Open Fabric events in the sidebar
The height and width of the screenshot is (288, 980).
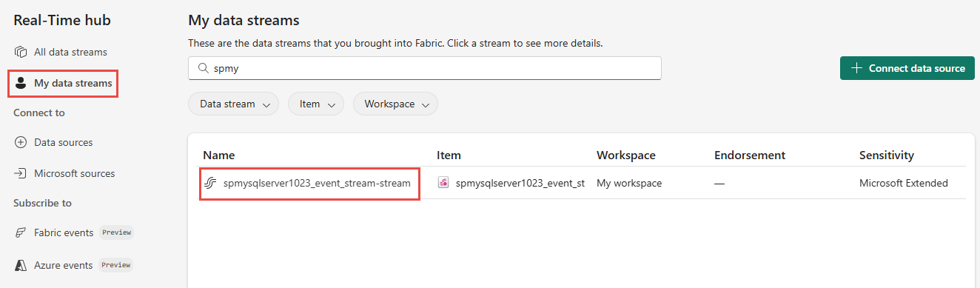click(x=64, y=232)
